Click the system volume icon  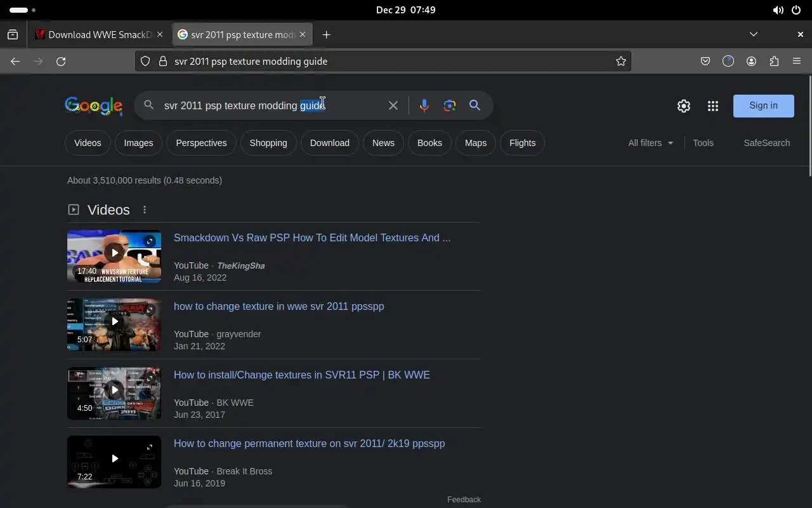coord(778,10)
